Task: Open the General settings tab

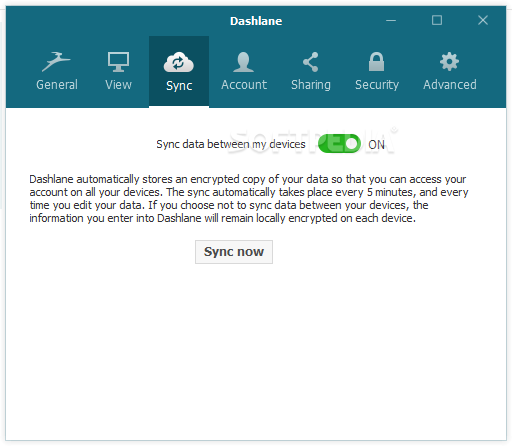Action: pos(57,72)
